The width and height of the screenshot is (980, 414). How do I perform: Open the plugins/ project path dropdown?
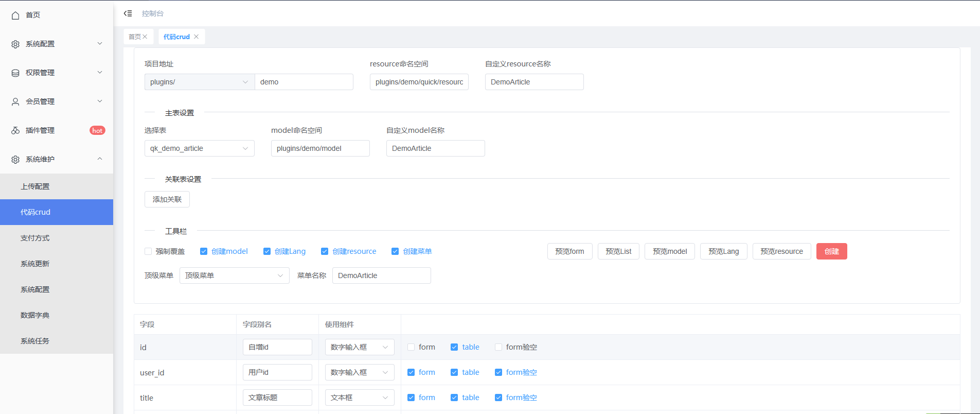(x=199, y=82)
